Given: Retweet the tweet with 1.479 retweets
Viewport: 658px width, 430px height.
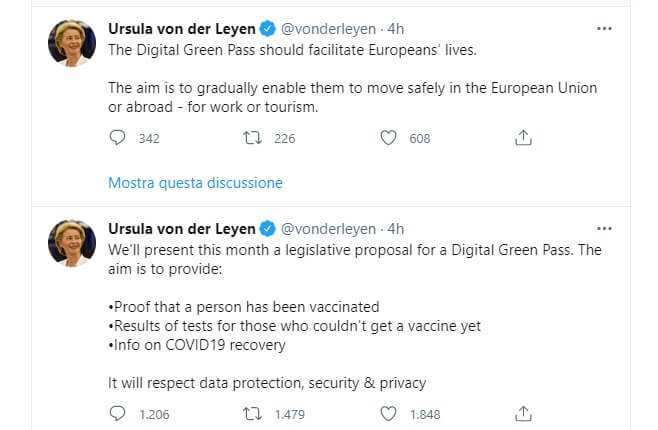Looking at the screenshot, I should pos(252,413).
